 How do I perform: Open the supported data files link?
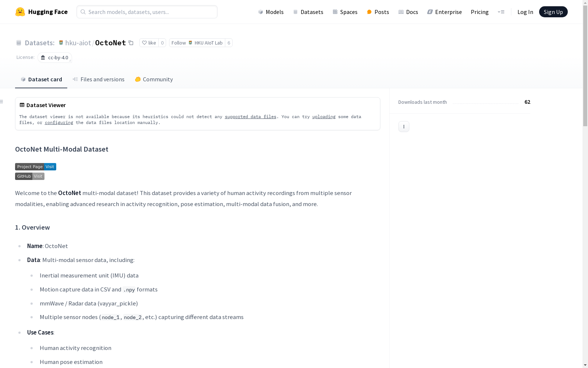(251, 117)
